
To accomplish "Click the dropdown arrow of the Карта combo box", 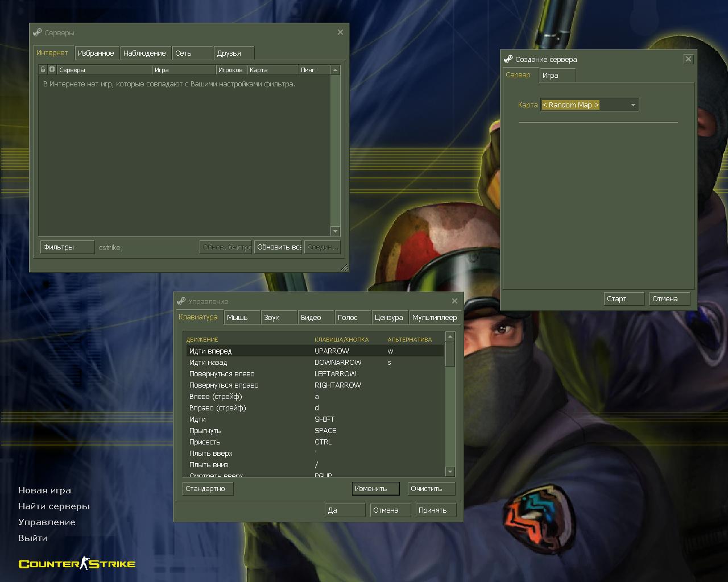I will tap(633, 105).
